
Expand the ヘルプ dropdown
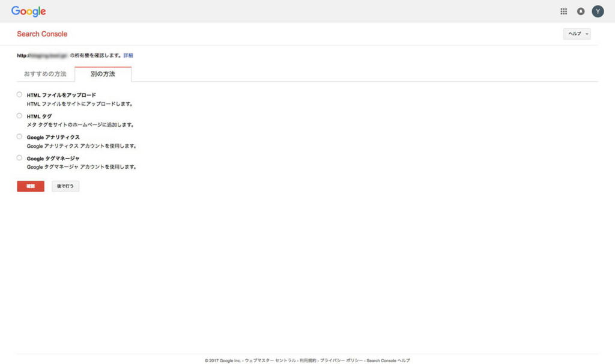click(577, 34)
